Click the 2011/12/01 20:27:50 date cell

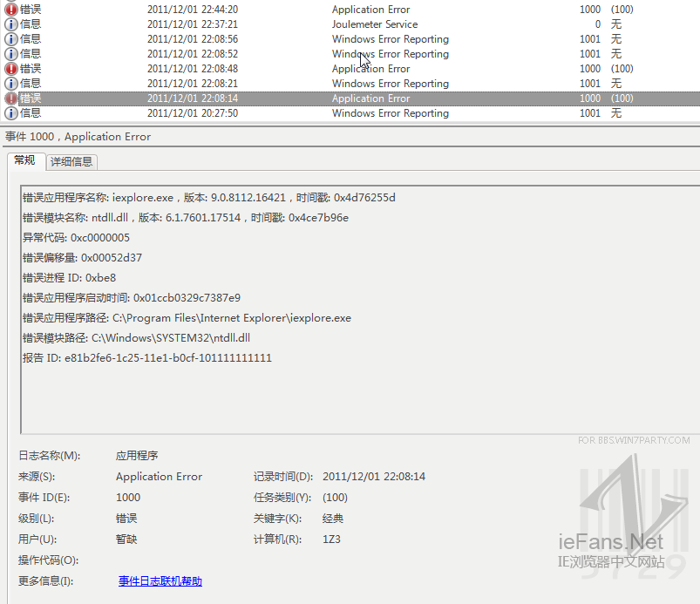193,113
